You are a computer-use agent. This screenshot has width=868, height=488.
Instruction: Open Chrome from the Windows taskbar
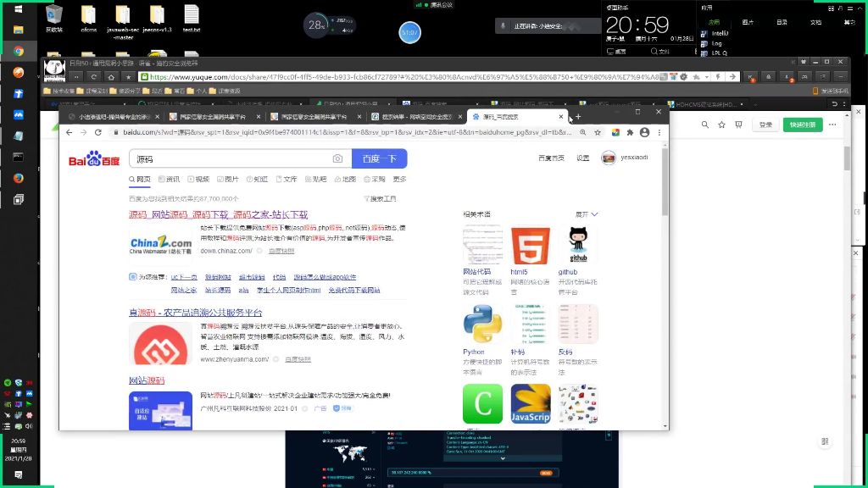19,51
